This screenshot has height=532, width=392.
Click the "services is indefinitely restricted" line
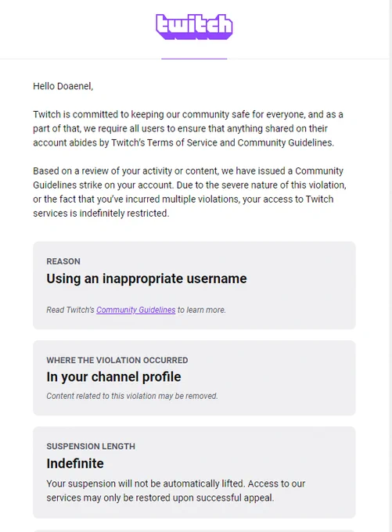pyautogui.click(x=101, y=214)
